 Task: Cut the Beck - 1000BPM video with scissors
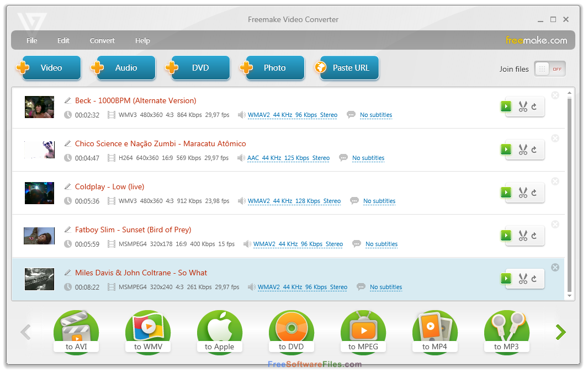click(523, 107)
